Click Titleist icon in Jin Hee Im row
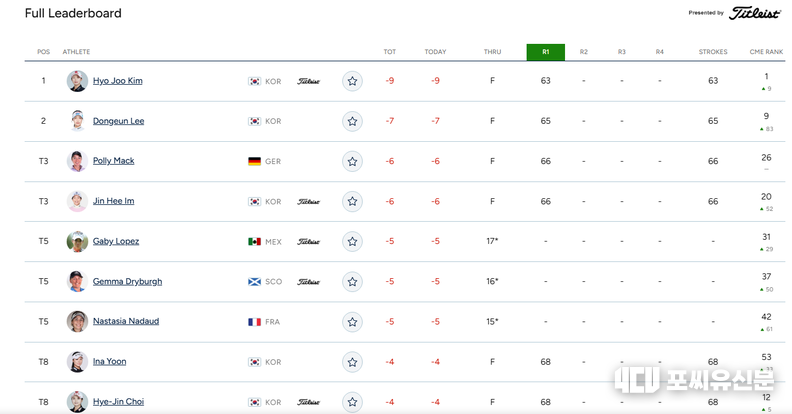 pyautogui.click(x=309, y=201)
